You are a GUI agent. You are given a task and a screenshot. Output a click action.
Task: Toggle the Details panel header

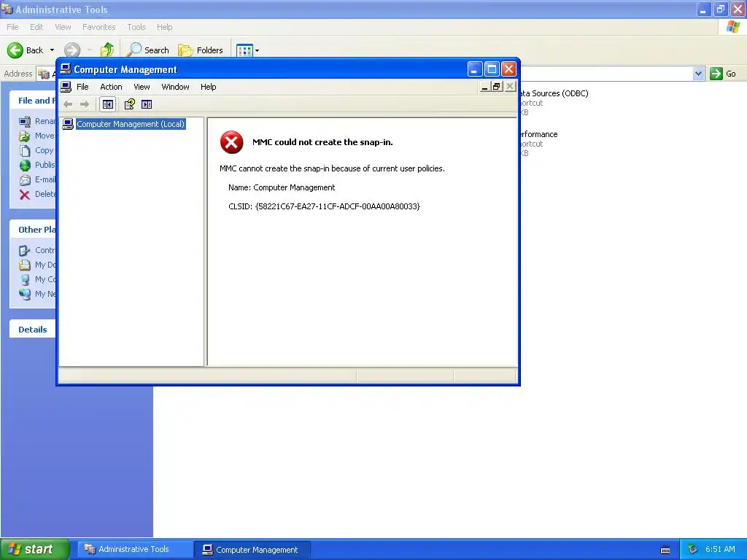(32, 329)
